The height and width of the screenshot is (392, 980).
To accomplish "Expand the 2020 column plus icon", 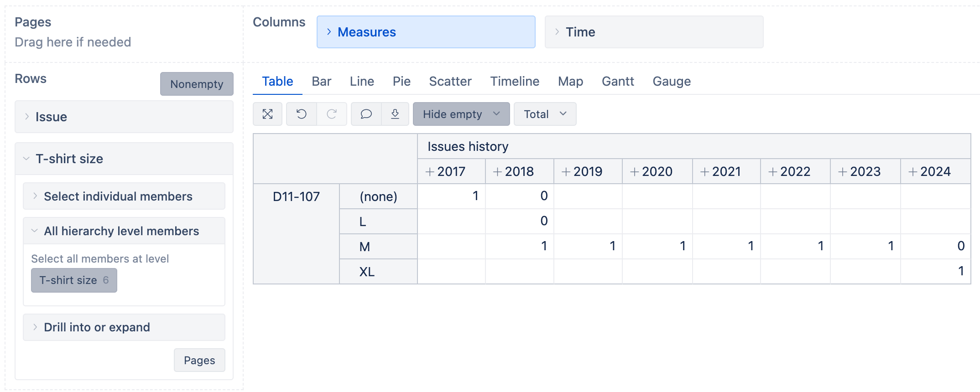I will pos(635,172).
